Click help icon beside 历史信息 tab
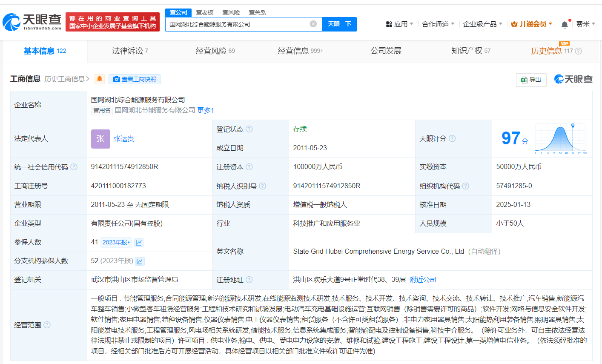This screenshot has width=602, height=364. click(x=578, y=51)
